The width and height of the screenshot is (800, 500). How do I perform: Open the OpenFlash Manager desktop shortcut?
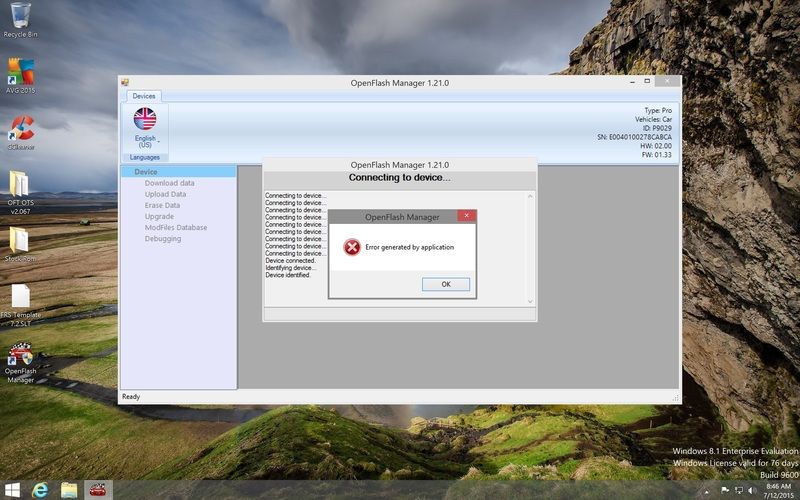(20, 360)
